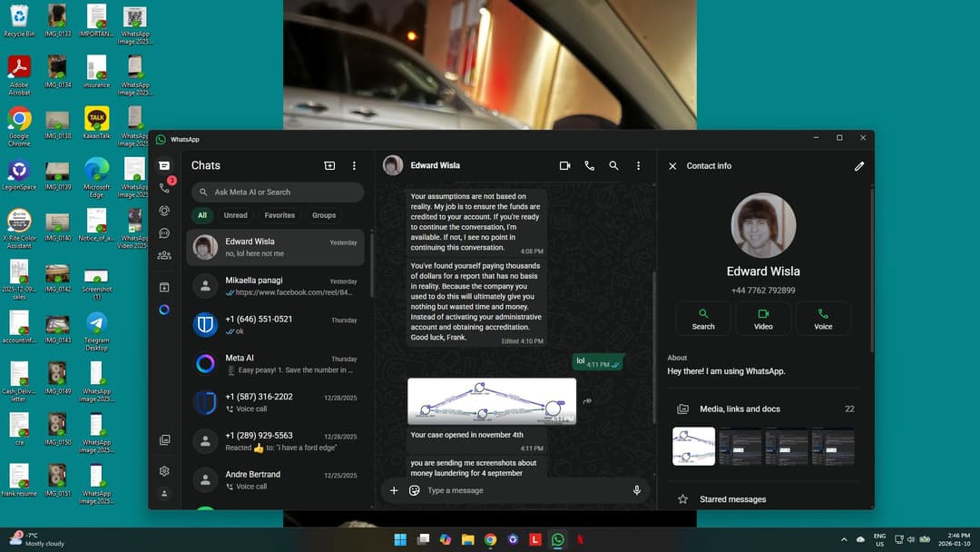Open the conversation more-options menu

pos(638,165)
